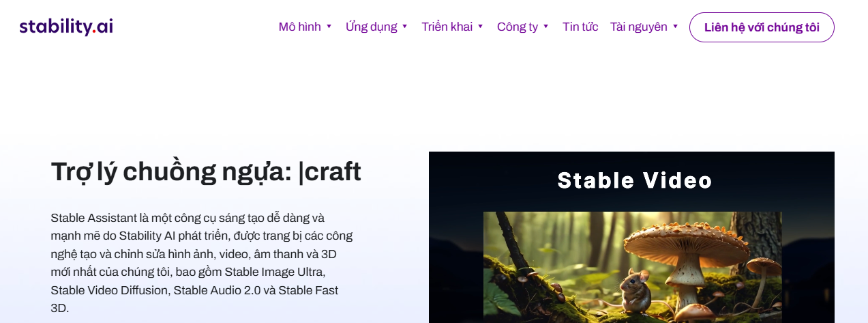The height and width of the screenshot is (323, 868).
Task: Click the Stable Assistant description paragraph
Action: (x=201, y=263)
